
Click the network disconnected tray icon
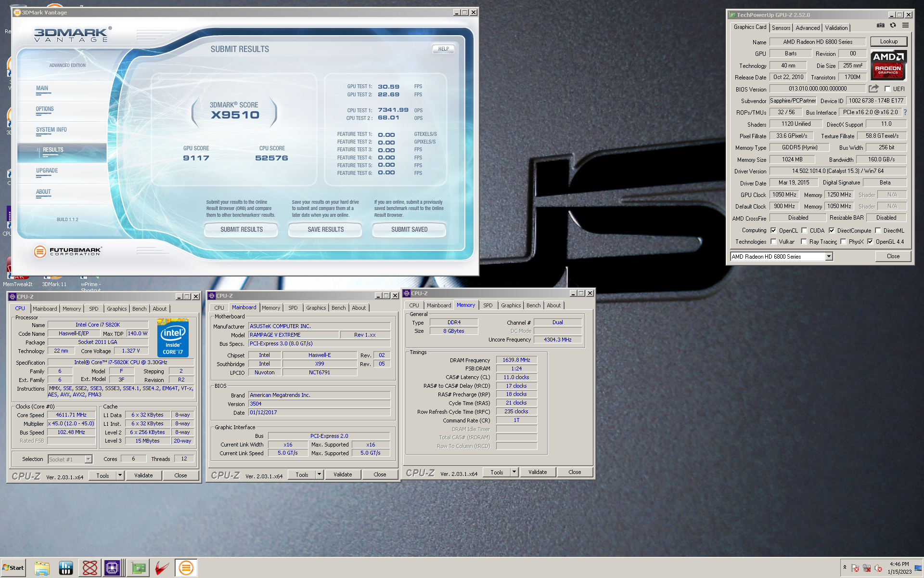pyautogui.click(x=867, y=568)
